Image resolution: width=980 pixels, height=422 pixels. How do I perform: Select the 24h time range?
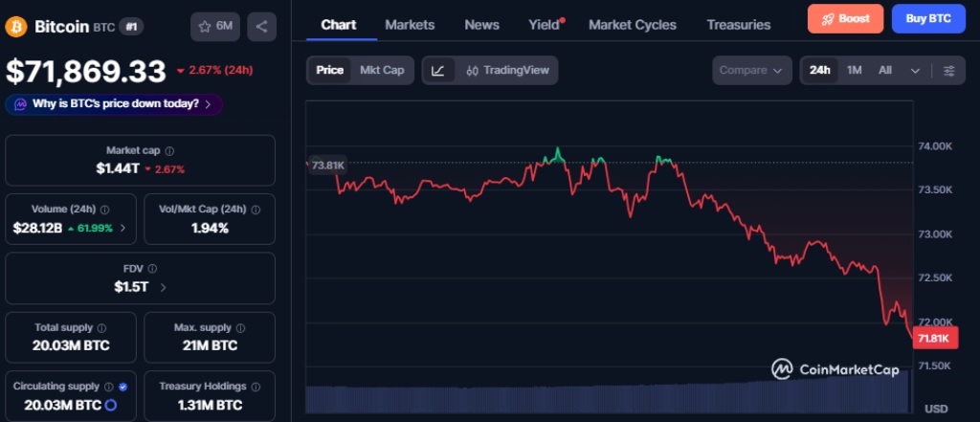pyautogui.click(x=819, y=70)
